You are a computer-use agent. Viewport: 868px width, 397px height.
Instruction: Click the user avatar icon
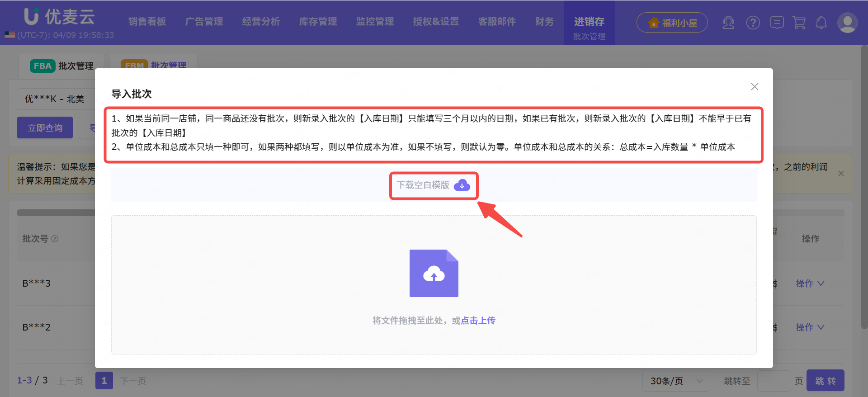pyautogui.click(x=847, y=23)
